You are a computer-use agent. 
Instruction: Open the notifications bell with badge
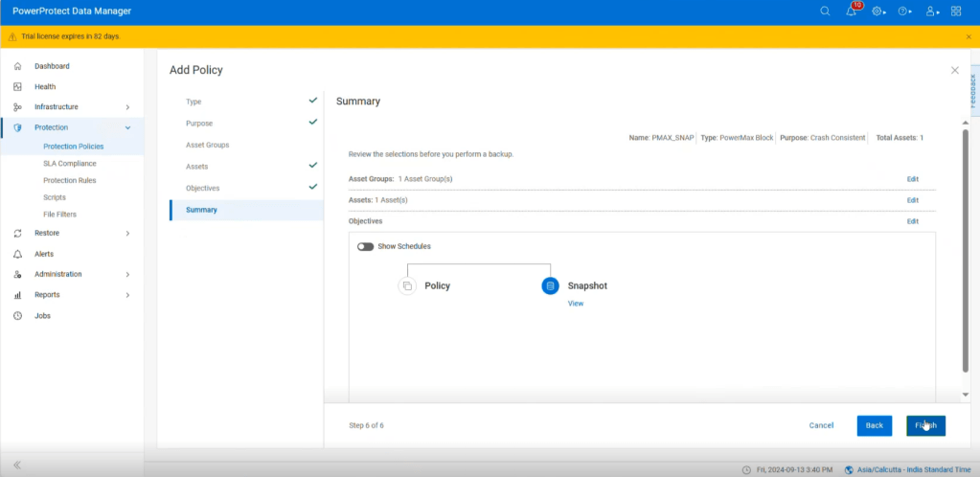coord(852,11)
